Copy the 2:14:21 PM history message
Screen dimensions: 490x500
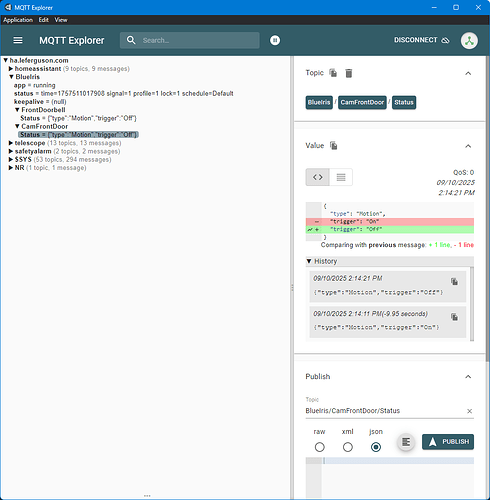coord(454,282)
